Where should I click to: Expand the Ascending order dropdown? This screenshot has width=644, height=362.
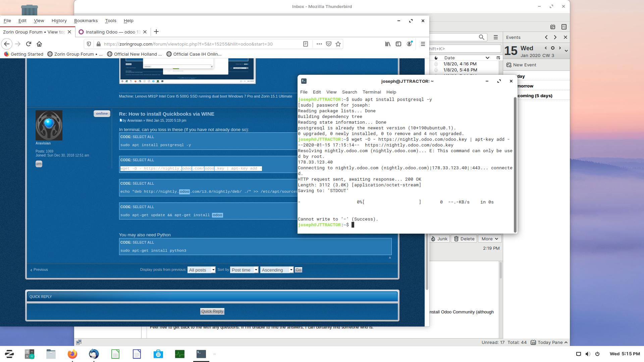277,270
